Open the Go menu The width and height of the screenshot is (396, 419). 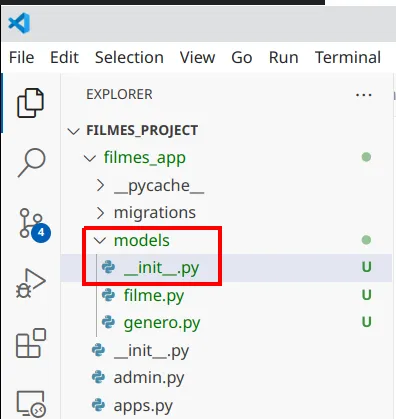pos(242,57)
